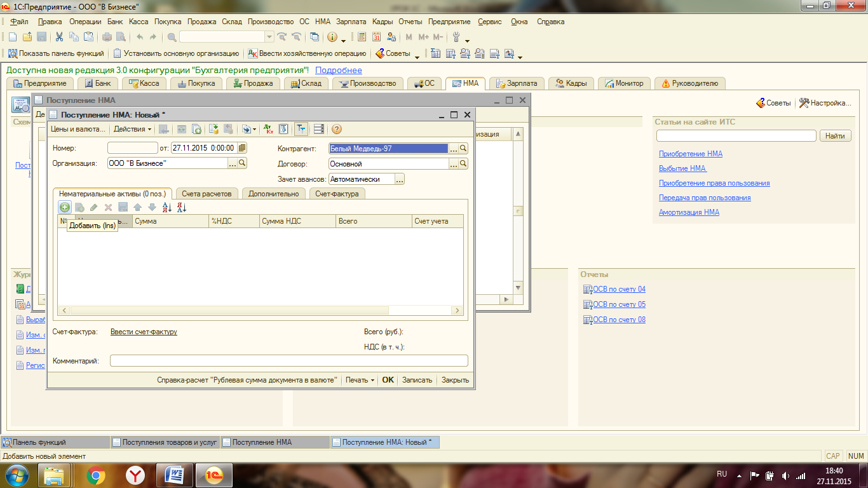Image resolution: width=868 pixels, height=488 pixels.
Task: Click Установить основную организацию
Action: [x=176, y=54]
